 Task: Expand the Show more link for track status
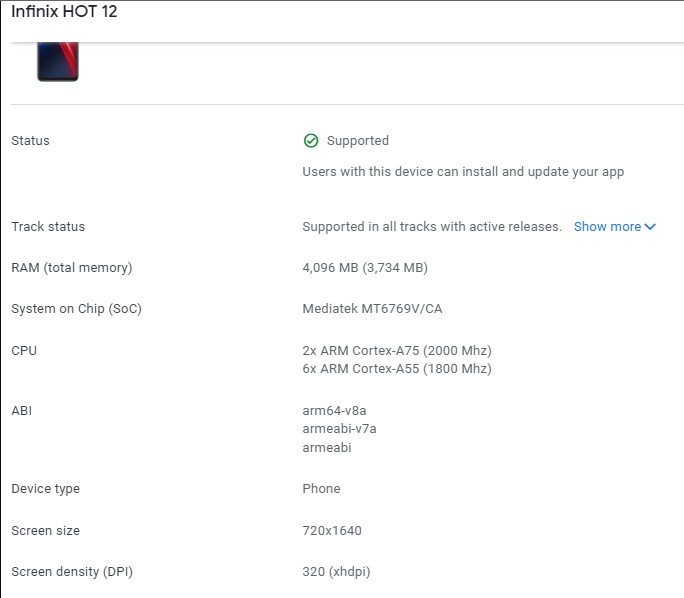pos(614,227)
